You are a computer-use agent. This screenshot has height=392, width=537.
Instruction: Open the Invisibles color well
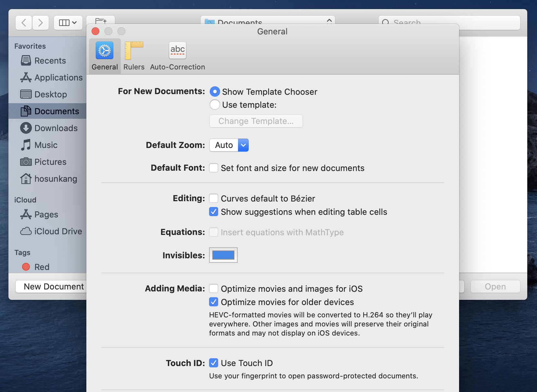pos(223,255)
